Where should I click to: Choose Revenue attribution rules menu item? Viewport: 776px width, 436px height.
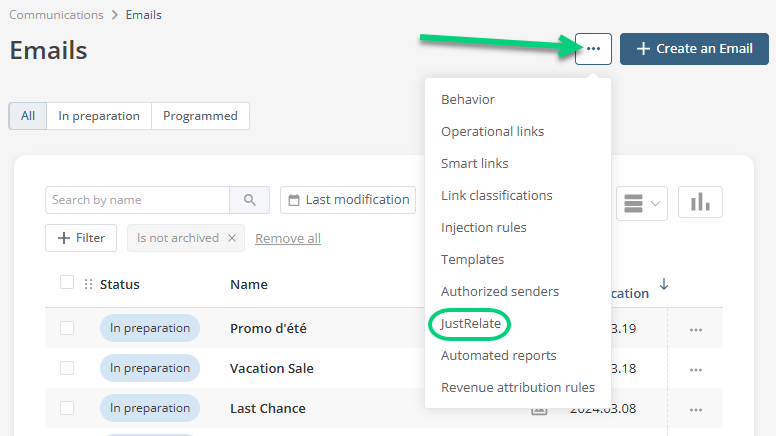coord(518,388)
